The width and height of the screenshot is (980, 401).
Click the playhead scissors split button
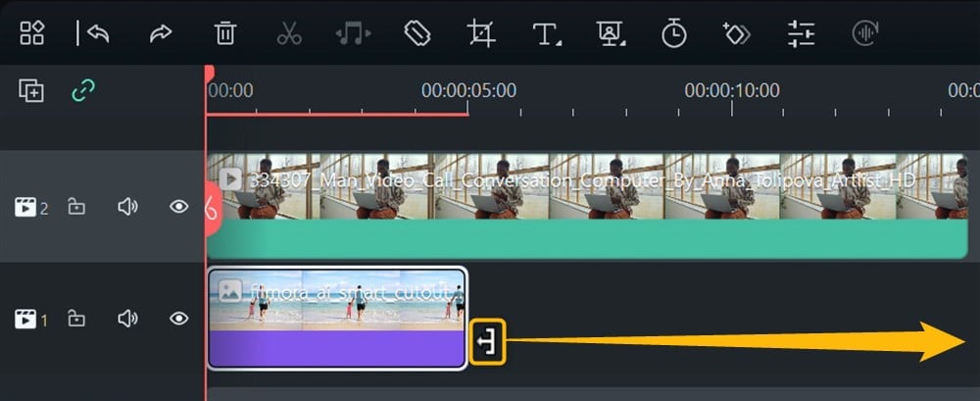click(x=213, y=209)
